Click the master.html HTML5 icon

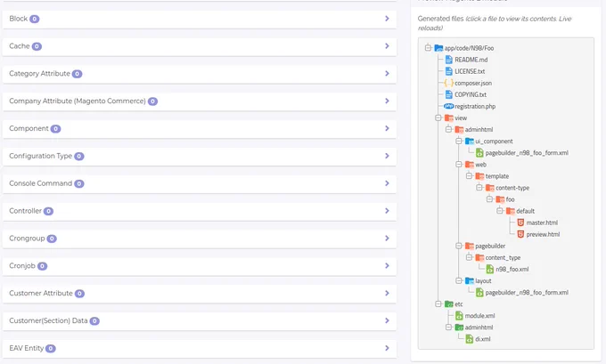[x=520, y=222]
